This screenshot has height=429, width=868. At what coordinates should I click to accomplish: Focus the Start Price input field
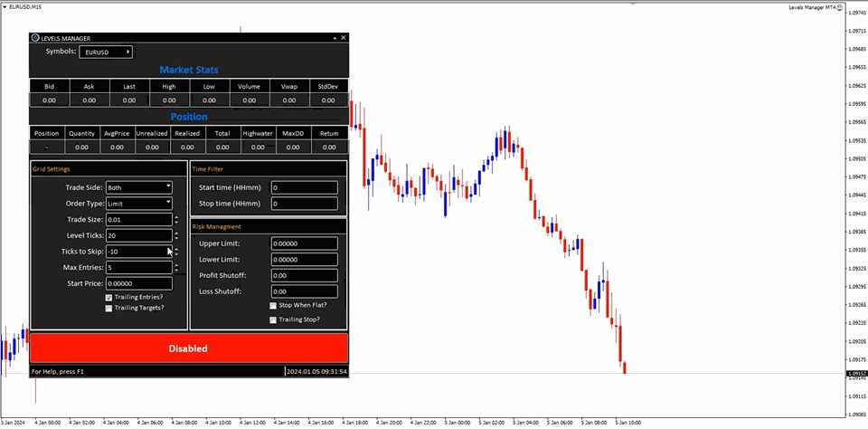(x=138, y=284)
